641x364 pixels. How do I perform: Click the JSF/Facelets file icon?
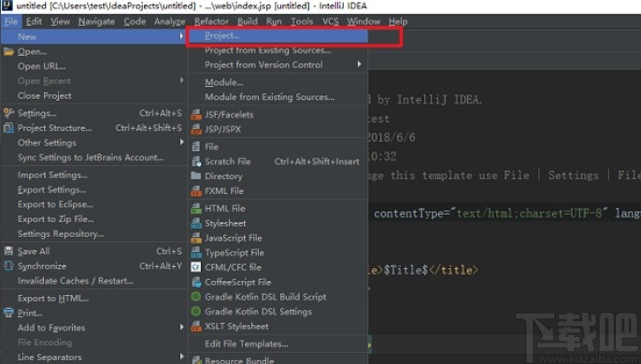[196, 115]
